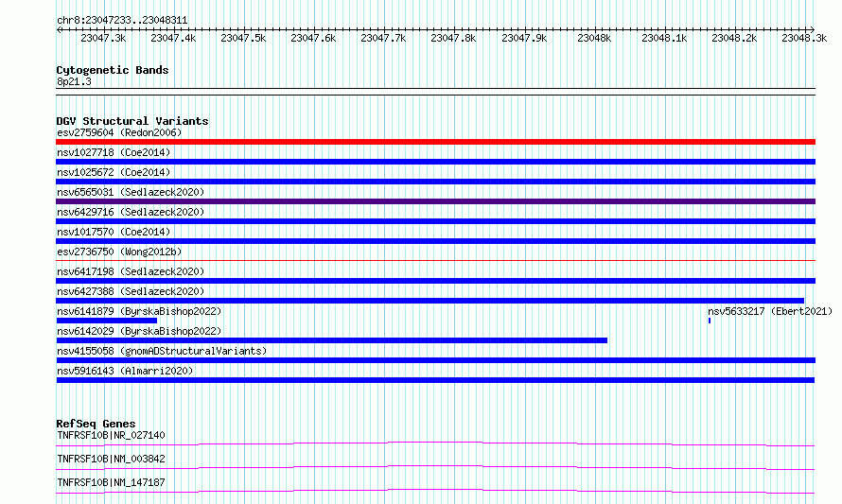This screenshot has width=842, height=504.
Task: Open variant nsv1017570 (Coe2014) label
Action: coord(114,232)
